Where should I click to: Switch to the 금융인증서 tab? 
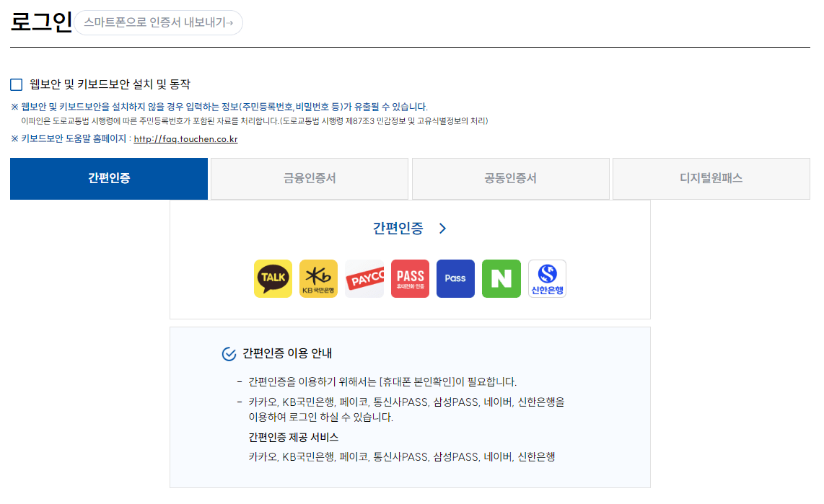point(310,179)
